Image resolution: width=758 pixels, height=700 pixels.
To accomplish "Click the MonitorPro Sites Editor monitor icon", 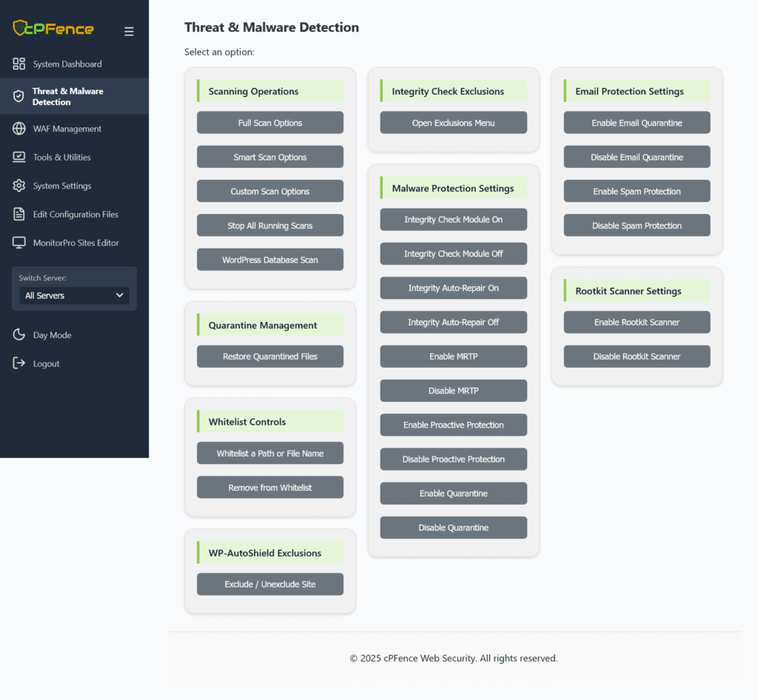I will 19,243.
